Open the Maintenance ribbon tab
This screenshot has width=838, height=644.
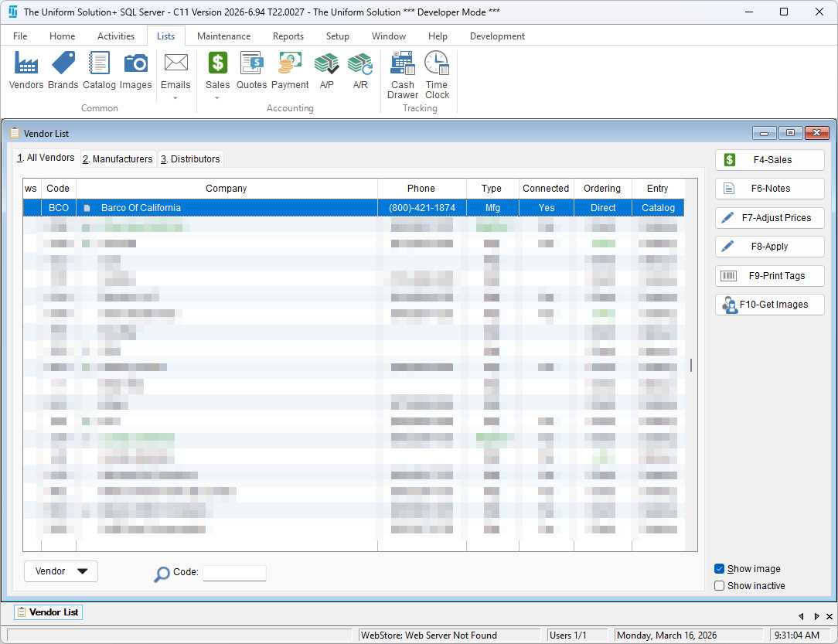pos(223,36)
